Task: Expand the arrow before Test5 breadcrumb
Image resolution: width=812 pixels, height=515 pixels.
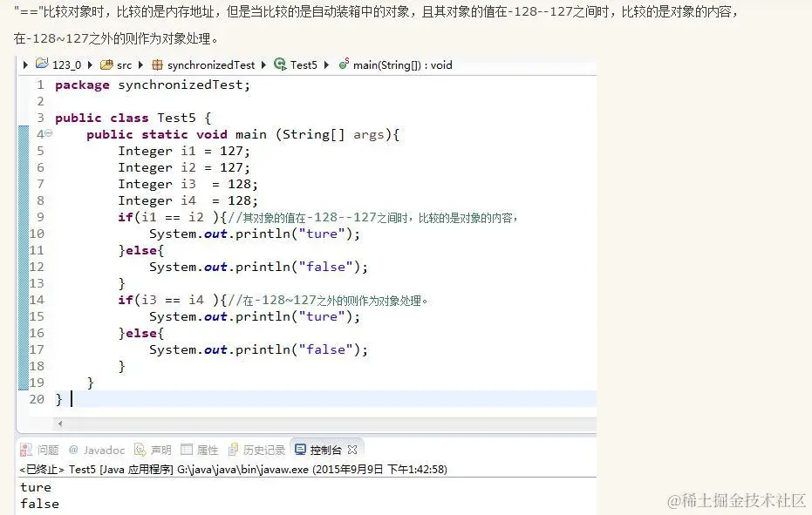Action: coord(263,64)
